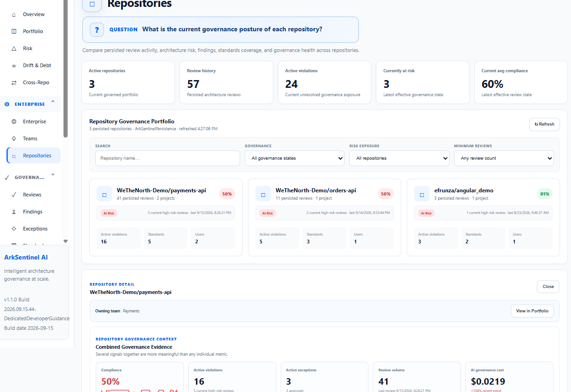This screenshot has width=571, height=392.
Task: Click the Cross-Repo arrows icon
Action: point(14,82)
